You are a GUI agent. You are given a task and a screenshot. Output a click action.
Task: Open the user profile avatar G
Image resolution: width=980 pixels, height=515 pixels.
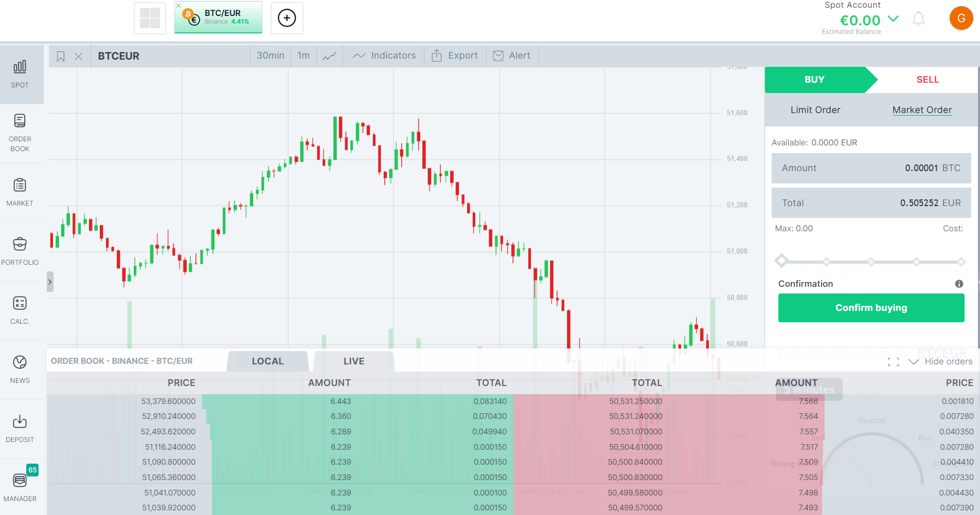click(x=961, y=19)
